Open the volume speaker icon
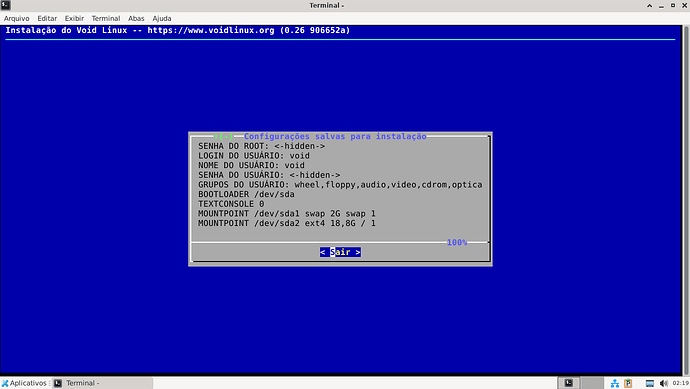The width and height of the screenshot is (690, 389). [x=664, y=384]
